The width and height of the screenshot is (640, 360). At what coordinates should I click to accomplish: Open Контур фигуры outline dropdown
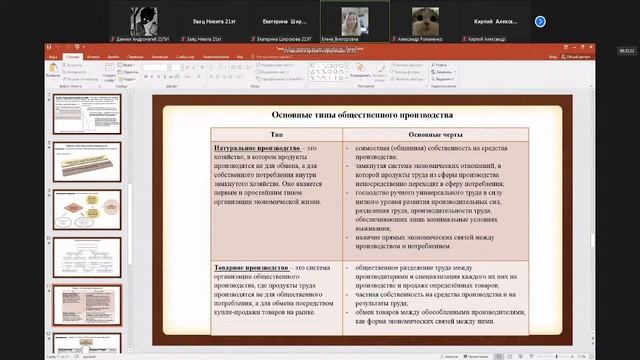click(407, 72)
